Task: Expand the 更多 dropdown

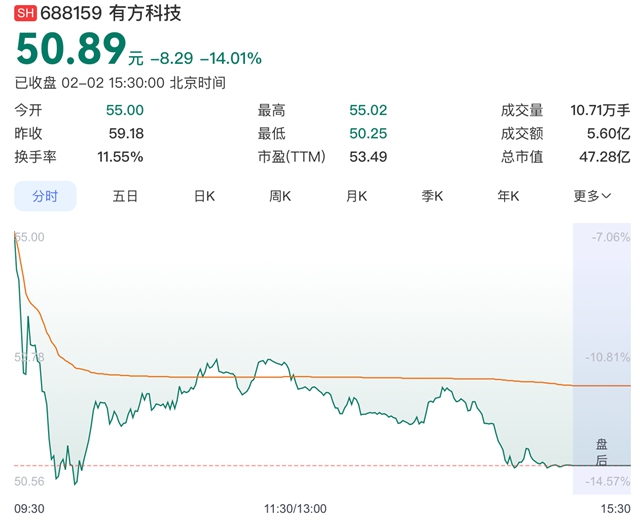Action: tap(592, 196)
